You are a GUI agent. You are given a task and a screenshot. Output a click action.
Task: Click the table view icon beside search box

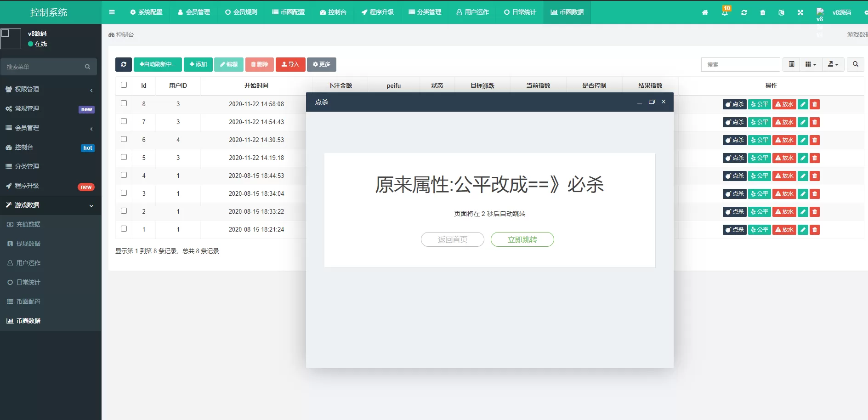pyautogui.click(x=791, y=64)
